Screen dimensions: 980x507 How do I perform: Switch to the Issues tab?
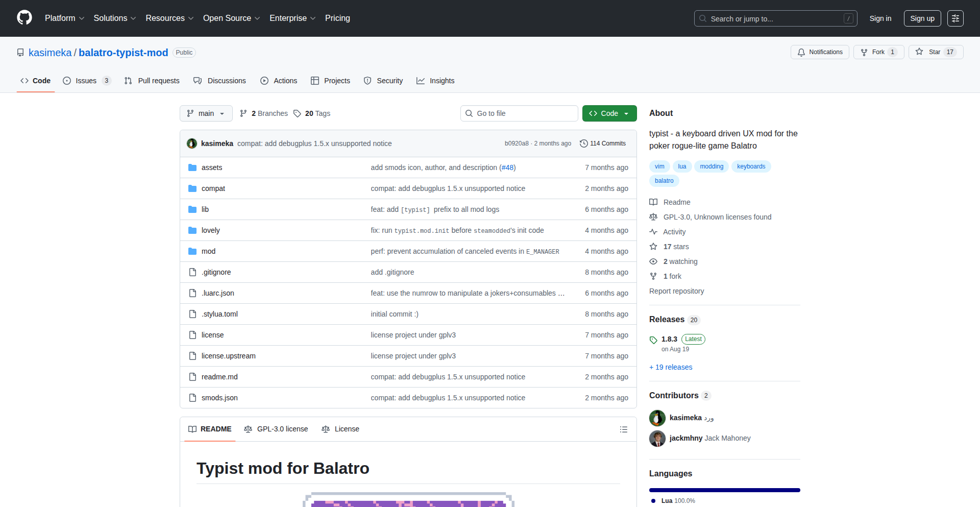(x=86, y=81)
